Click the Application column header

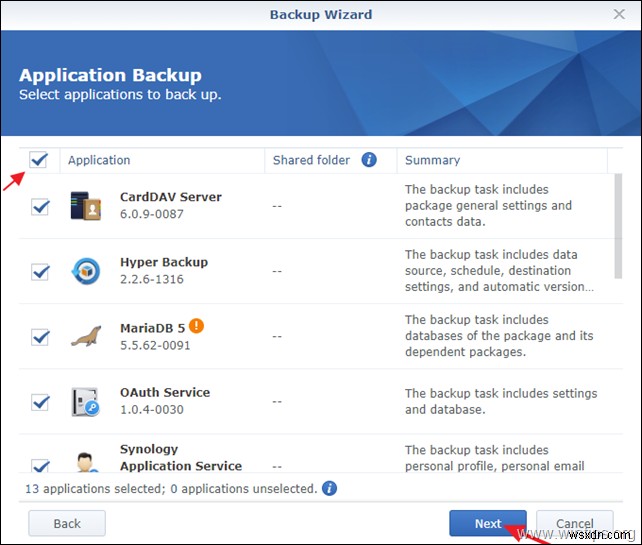[162, 160]
